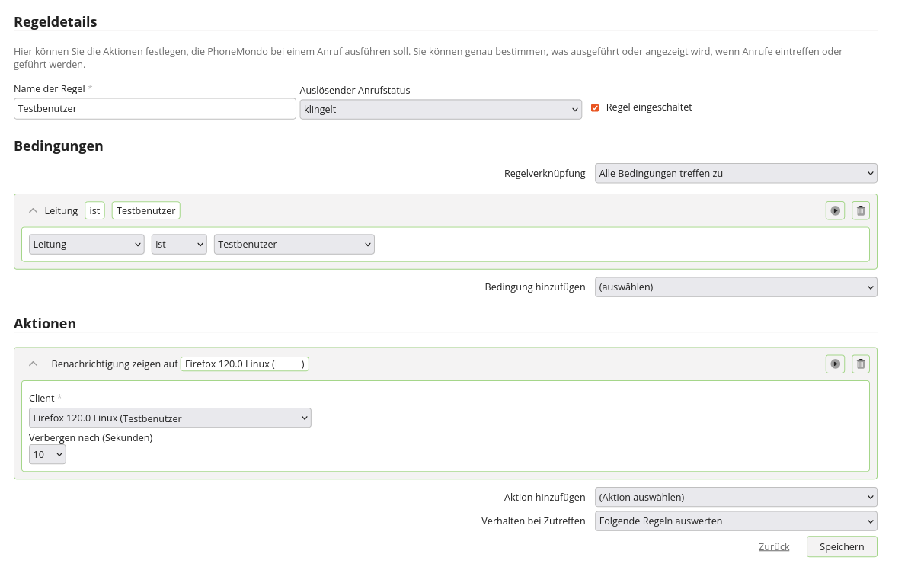Go back via the Zurück link
The height and width of the screenshot is (583, 924).
point(773,546)
